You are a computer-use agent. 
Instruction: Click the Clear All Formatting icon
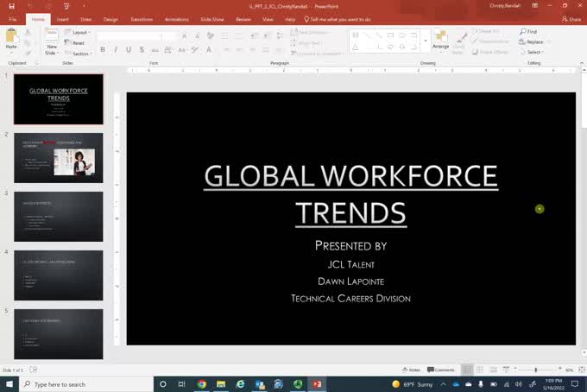[x=211, y=36]
